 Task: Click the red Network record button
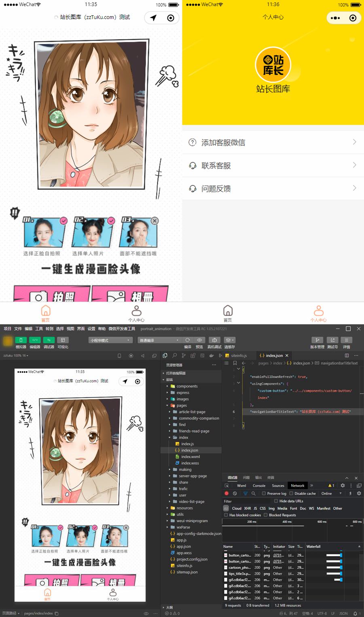point(226,494)
